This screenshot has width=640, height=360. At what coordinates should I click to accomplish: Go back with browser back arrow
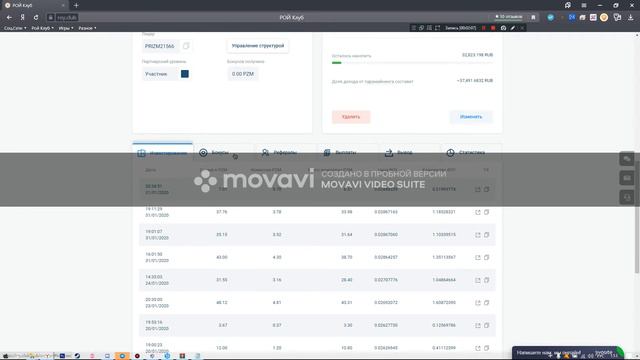click(x=9, y=18)
